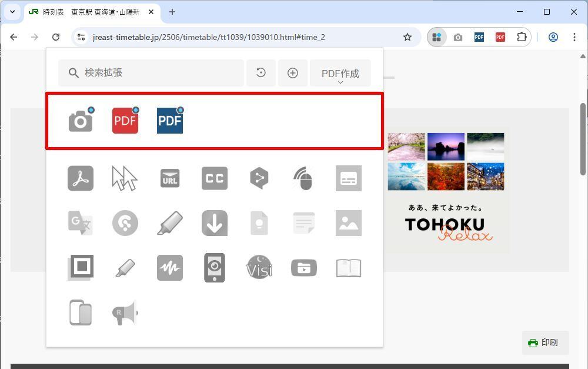Go back to the previous page
This screenshot has width=588, height=369.
[14, 37]
